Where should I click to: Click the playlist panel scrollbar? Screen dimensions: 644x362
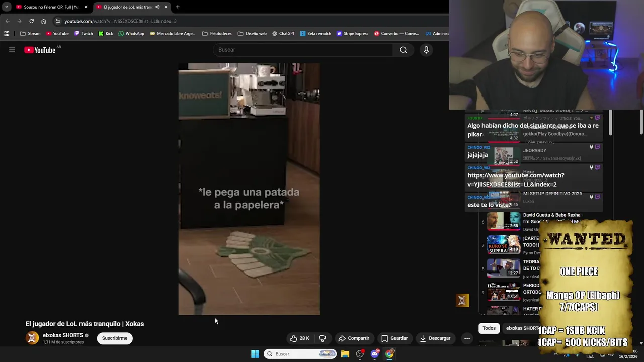[611, 123]
